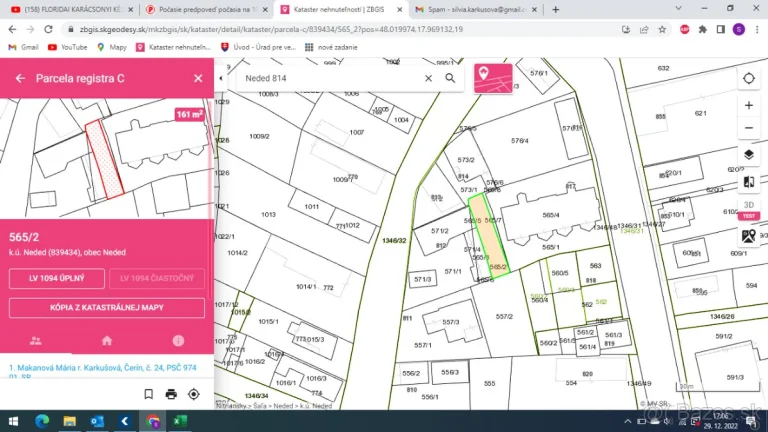Viewport: 768px width, 432px height.
Task: Open LV 1094 ÚPLNÝ document
Action: (x=57, y=278)
